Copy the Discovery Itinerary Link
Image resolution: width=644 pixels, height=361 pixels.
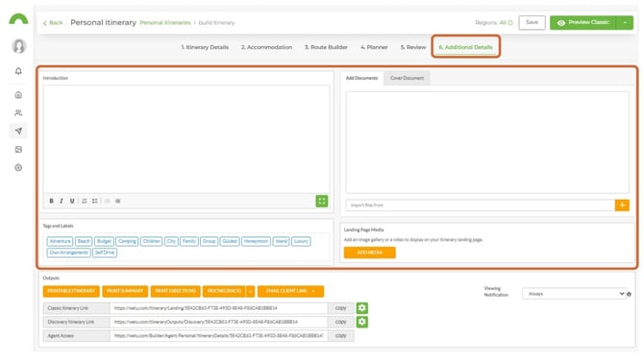[340, 322]
